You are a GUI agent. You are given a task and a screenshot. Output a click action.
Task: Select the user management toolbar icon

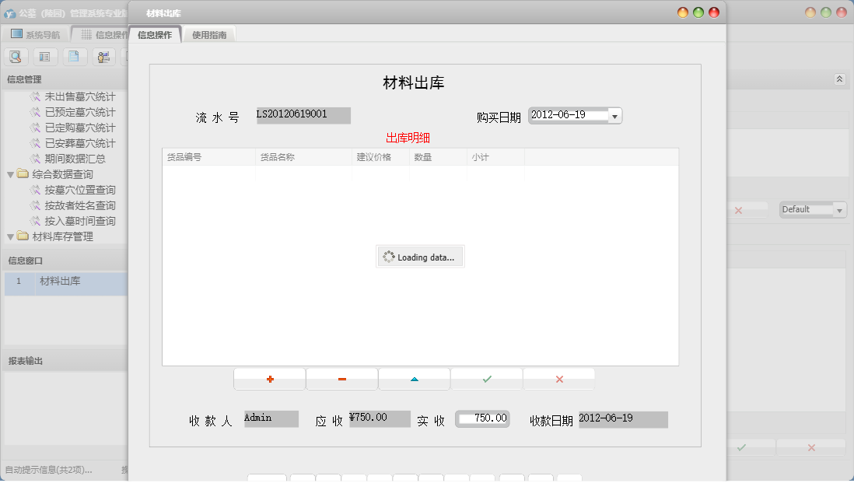[x=103, y=56]
